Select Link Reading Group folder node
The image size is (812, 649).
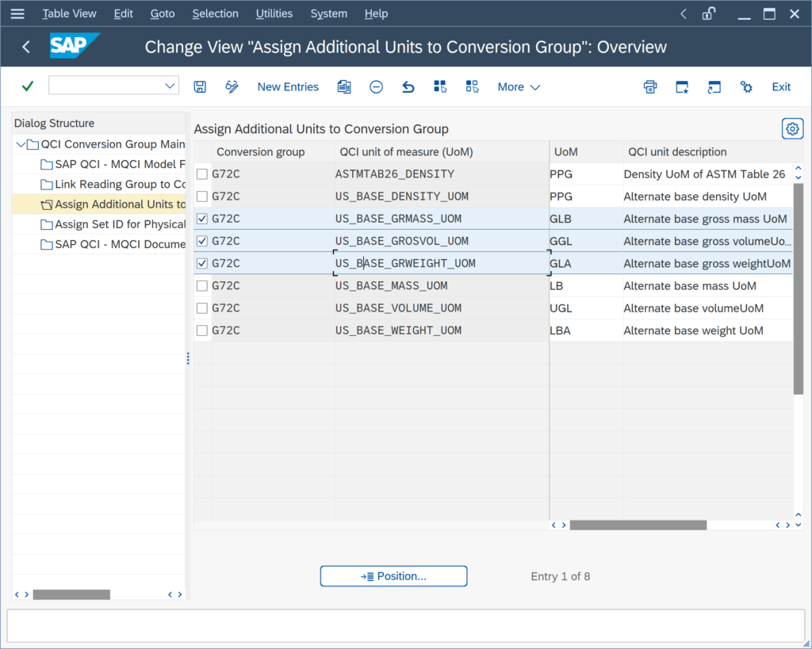[113, 185]
